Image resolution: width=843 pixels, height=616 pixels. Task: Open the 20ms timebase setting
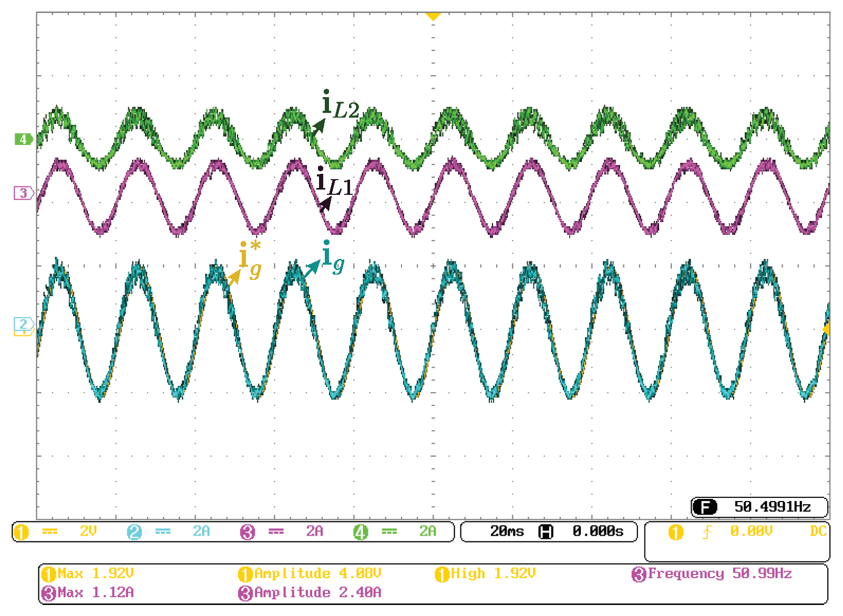(507, 531)
